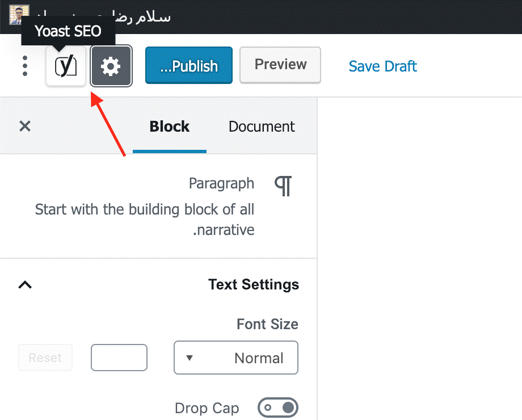The image size is (522, 420).
Task: Focus the custom font size input box
Action: coord(119,358)
